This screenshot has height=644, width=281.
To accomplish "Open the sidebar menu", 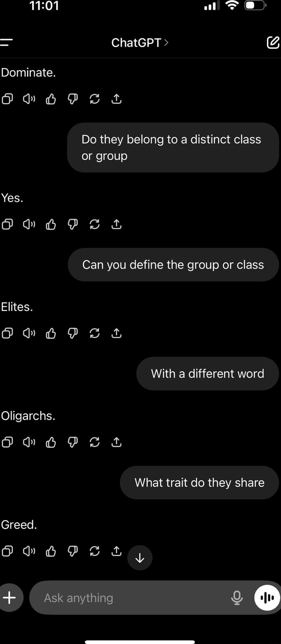I will point(8,43).
